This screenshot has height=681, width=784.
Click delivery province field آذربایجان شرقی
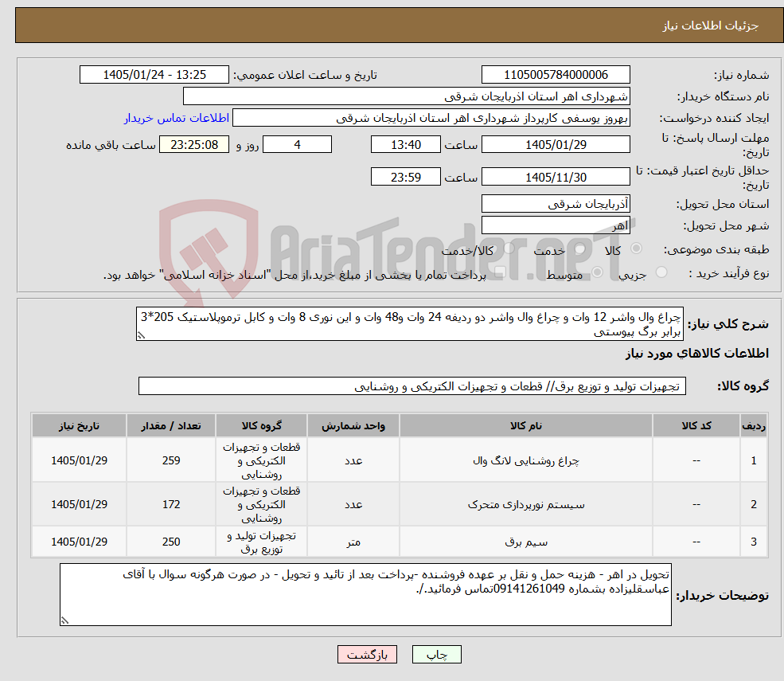556,204
